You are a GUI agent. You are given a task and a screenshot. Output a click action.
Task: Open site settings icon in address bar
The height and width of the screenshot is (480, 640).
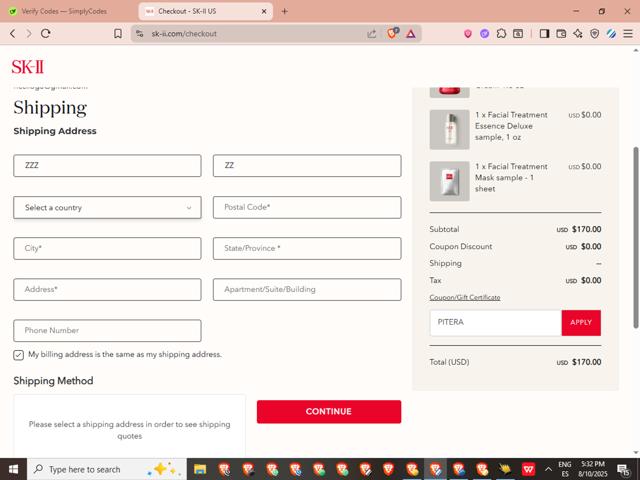click(140, 33)
